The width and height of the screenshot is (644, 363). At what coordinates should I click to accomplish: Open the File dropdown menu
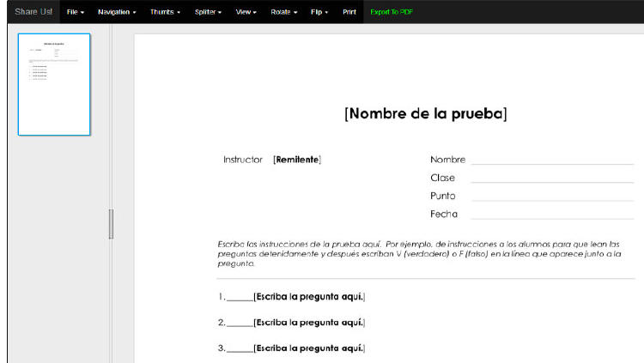76,12
